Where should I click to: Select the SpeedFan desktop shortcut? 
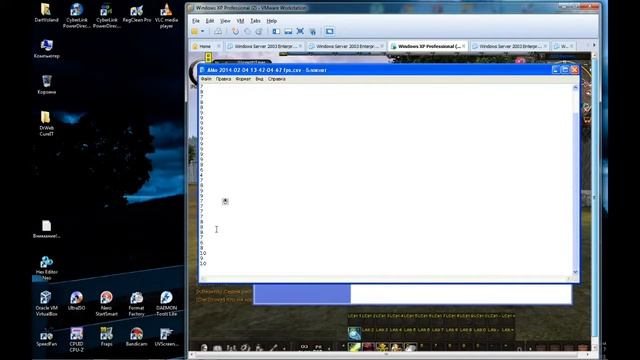46,337
